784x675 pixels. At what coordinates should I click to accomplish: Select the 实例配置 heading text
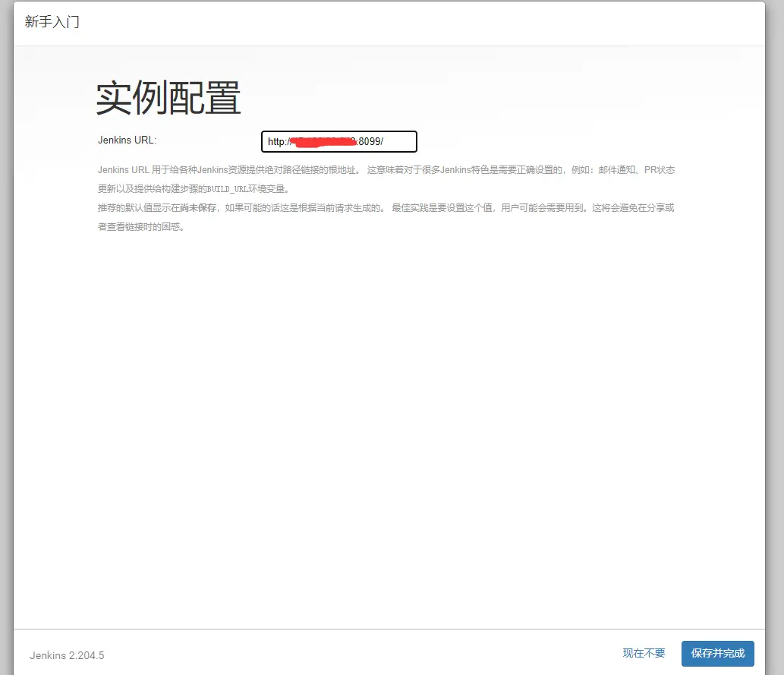tap(168, 98)
